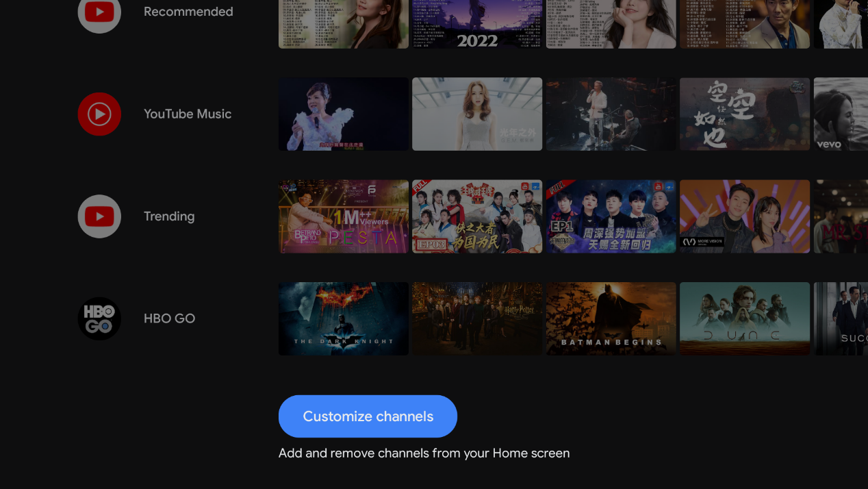Image resolution: width=868 pixels, height=489 pixels.
Task: Select the EP03 trending video thumbnail
Action: (x=477, y=216)
